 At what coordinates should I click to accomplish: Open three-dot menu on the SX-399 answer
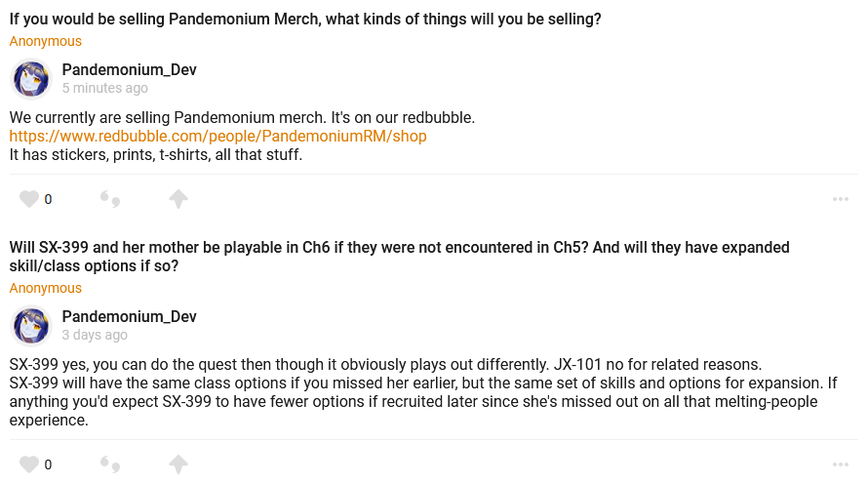click(841, 464)
